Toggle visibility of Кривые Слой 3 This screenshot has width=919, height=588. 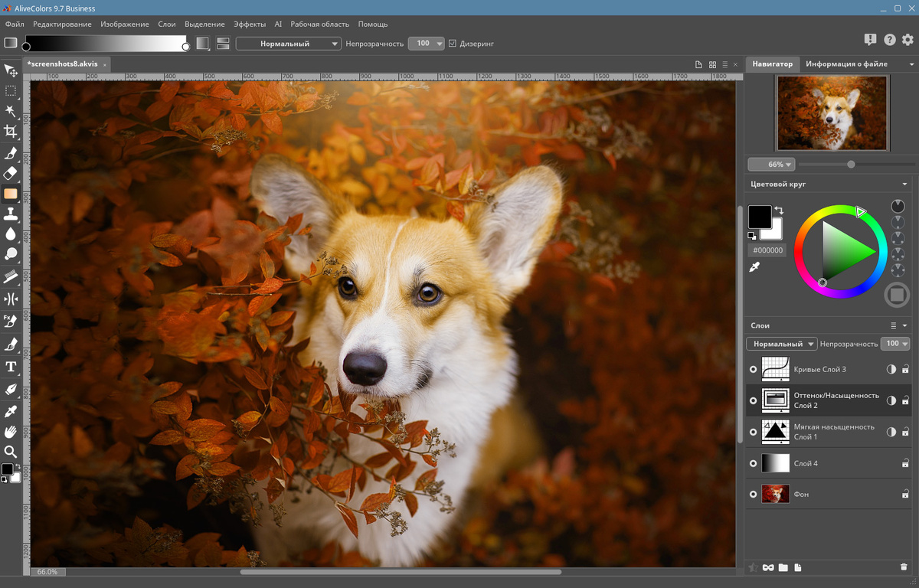[x=753, y=369]
